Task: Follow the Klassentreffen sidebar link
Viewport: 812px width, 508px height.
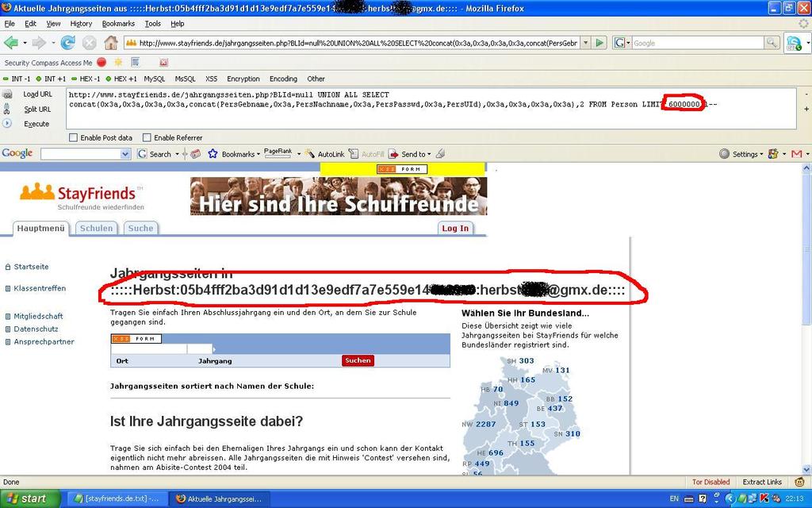Action: [40, 288]
